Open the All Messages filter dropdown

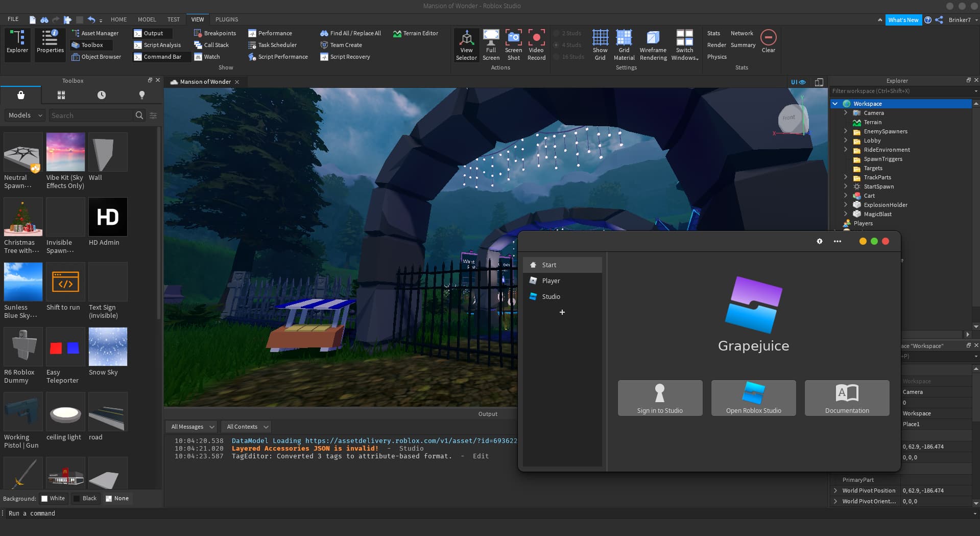[x=190, y=427]
